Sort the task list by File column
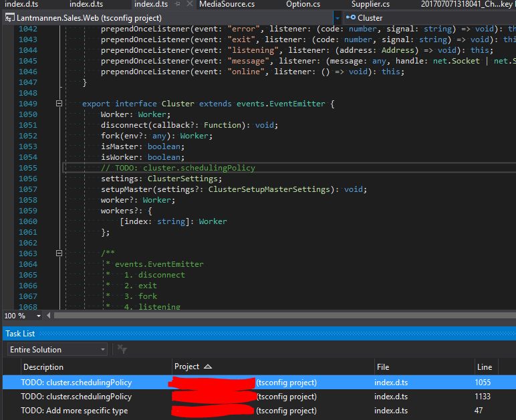 383,366
